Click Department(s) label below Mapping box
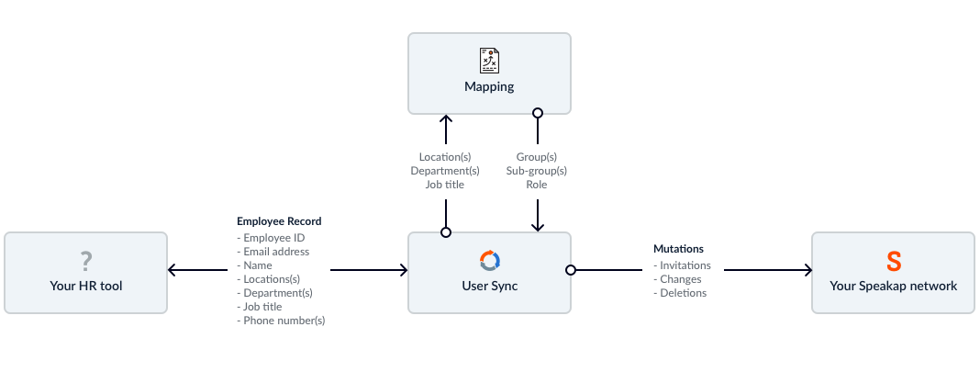980x372 pixels. 445,171
